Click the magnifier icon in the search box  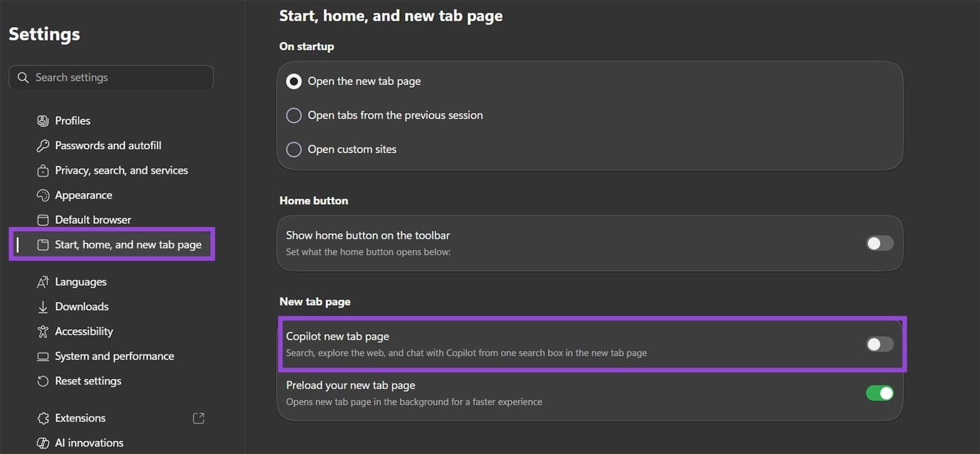[x=23, y=77]
